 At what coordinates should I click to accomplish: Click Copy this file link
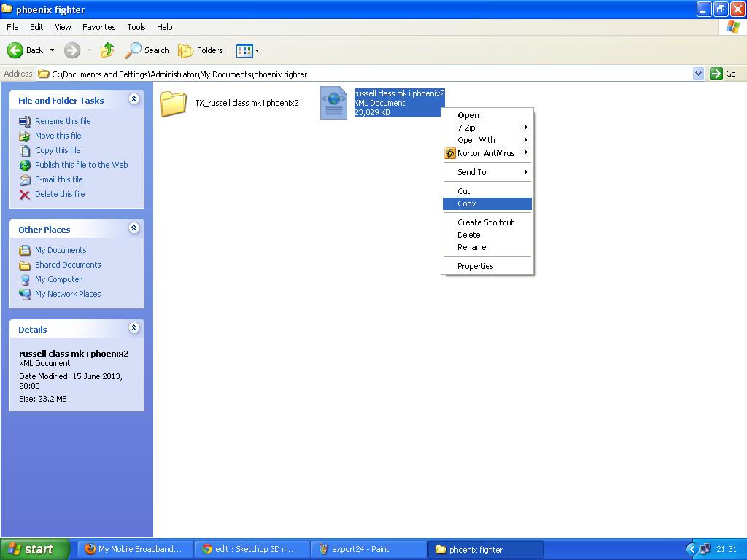(x=58, y=150)
